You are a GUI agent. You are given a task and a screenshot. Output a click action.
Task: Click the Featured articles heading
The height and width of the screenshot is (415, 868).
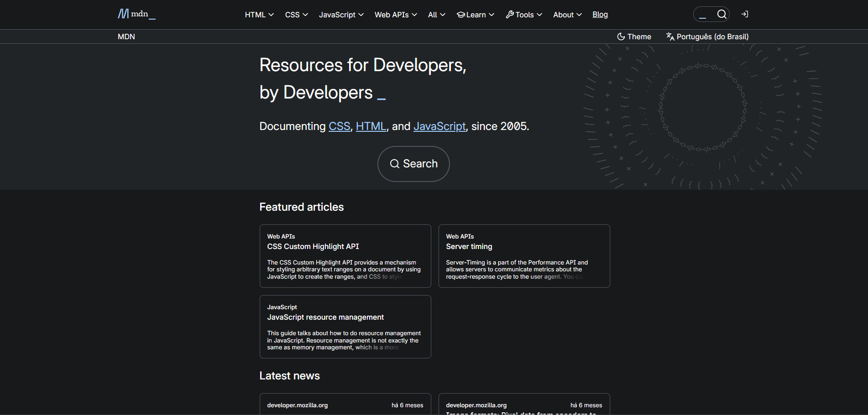tap(302, 207)
